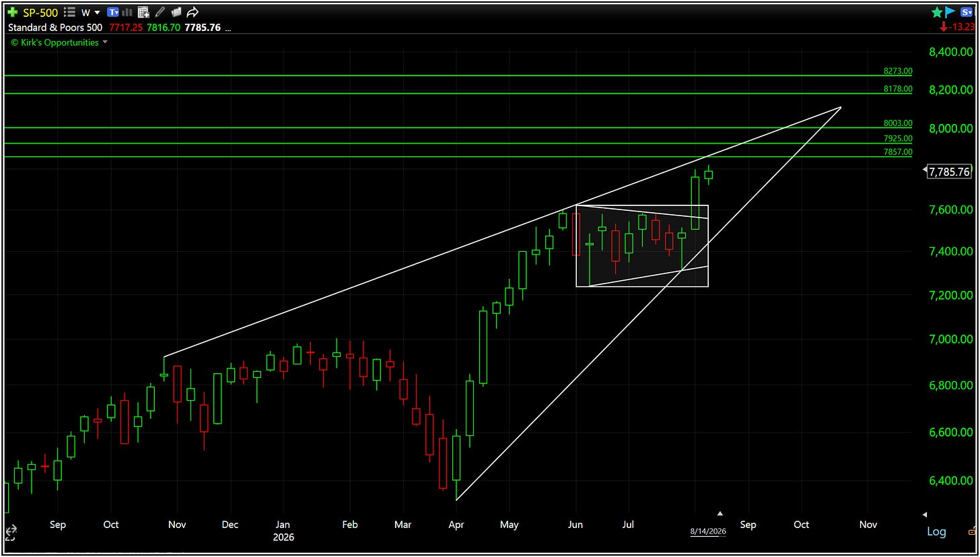Open the symbol list icon beside SP-500

click(x=69, y=12)
